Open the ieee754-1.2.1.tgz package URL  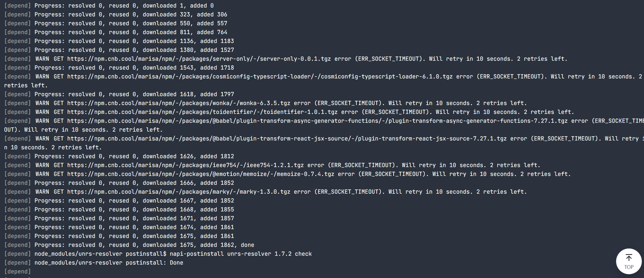pyautogui.click(x=185, y=165)
